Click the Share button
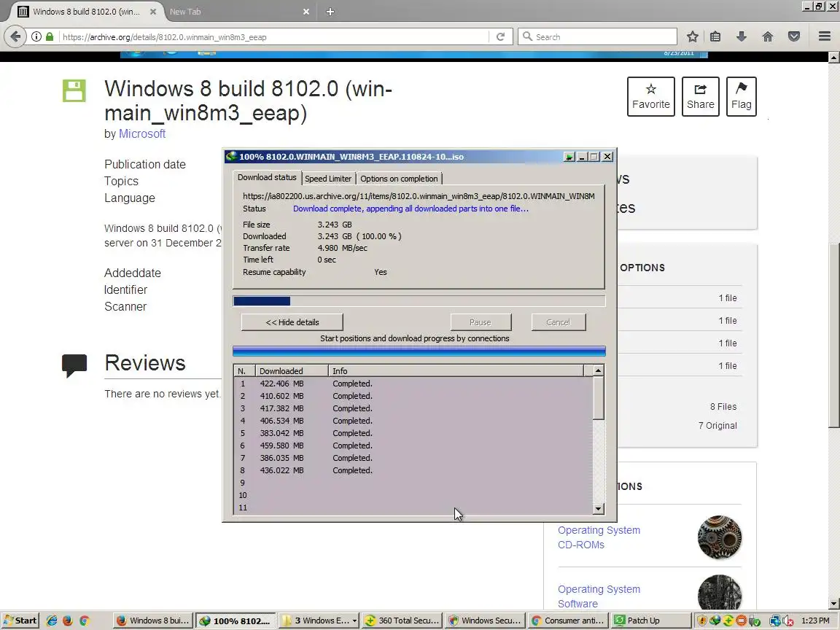 coord(700,96)
